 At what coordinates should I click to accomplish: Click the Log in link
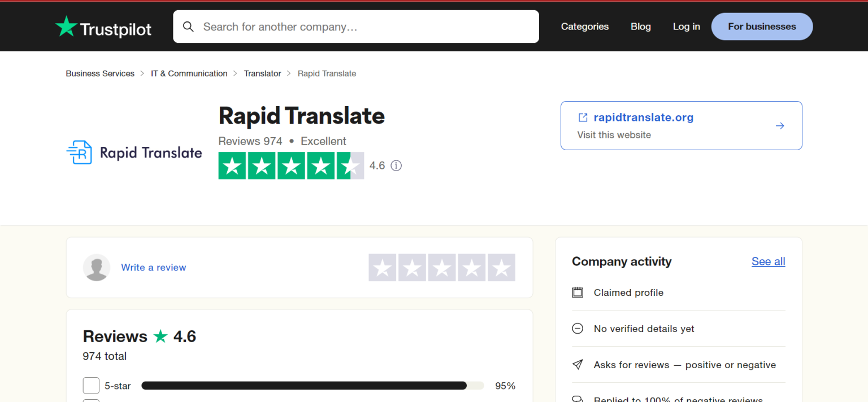click(686, 26)
